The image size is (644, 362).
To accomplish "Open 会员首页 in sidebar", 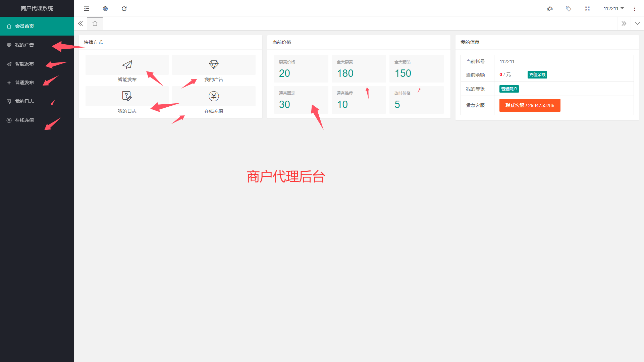I will pos(37,26).
